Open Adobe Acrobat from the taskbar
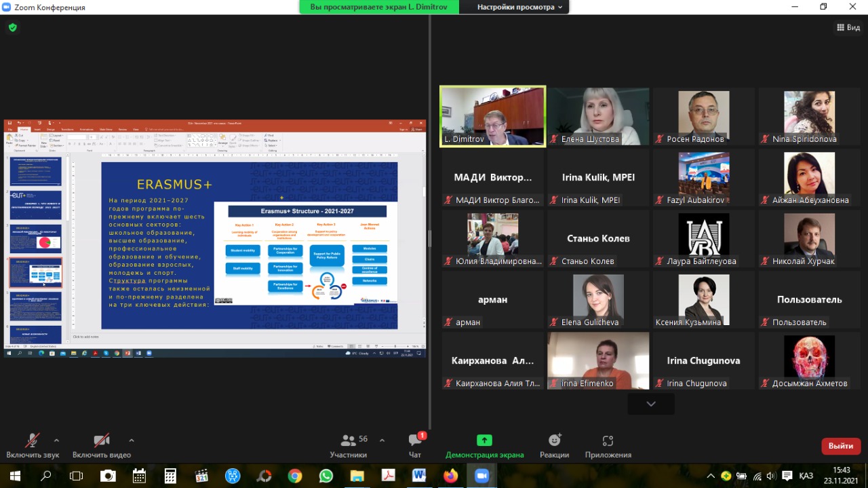Image resolution: width=868 pixels, height=488 pixels. click(388, 476)
